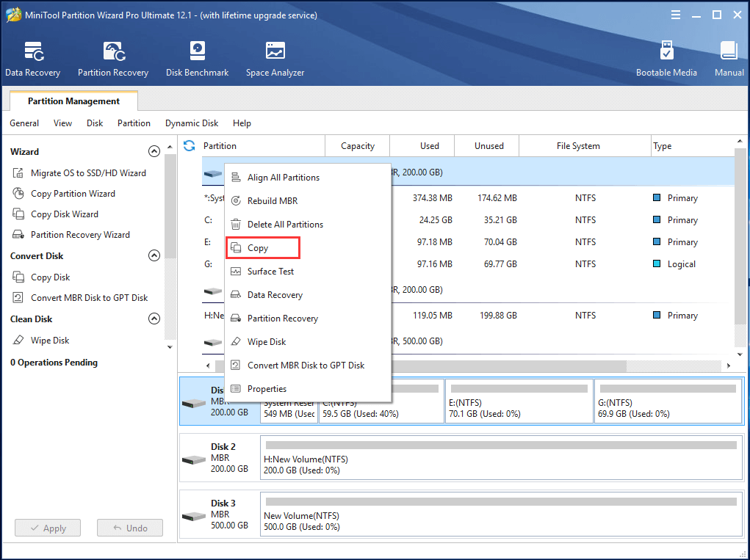Select the Partition Management tab
Image resolution: width=750 pixels, height=560 pixels.
click(73, 101)
